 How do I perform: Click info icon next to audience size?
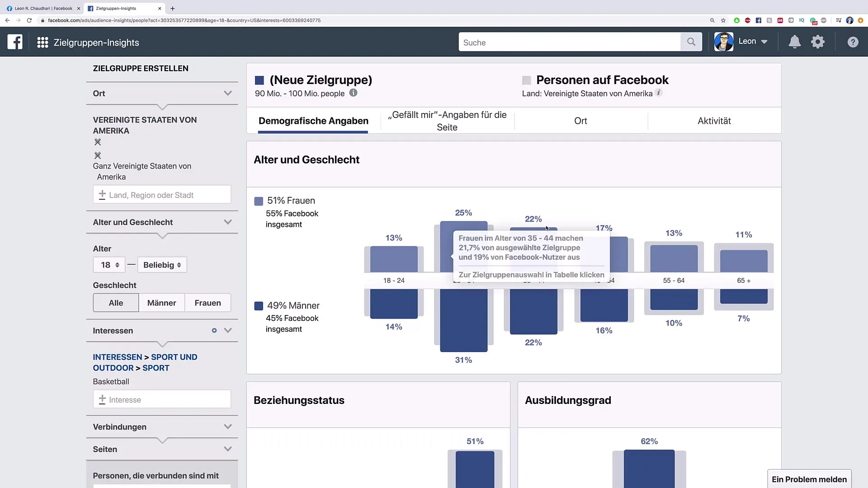[354, 93]
